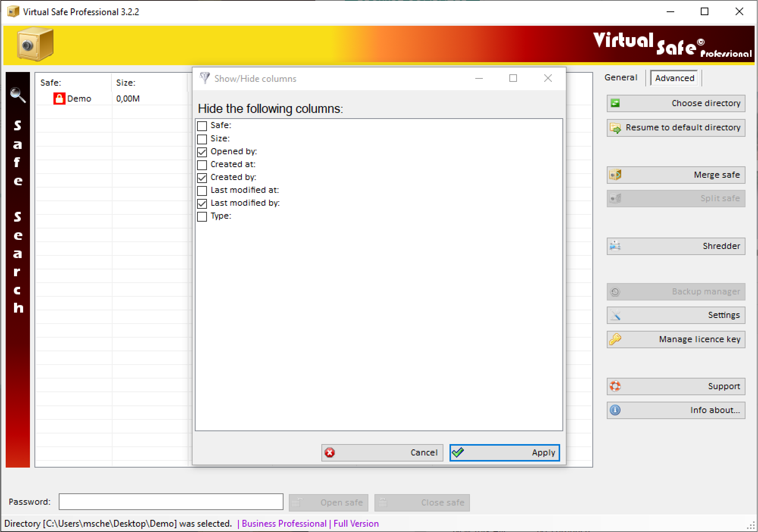Check the Type: column checkbox
Image resolution: width=758 pixels, height=532 pixels.
tap(202, 216)
